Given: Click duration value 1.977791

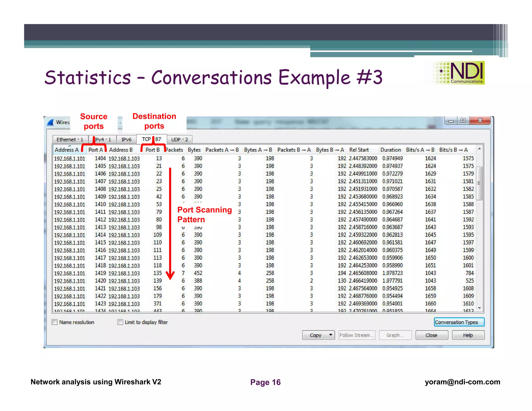Looking at the screenshot, I should point(393,281).
